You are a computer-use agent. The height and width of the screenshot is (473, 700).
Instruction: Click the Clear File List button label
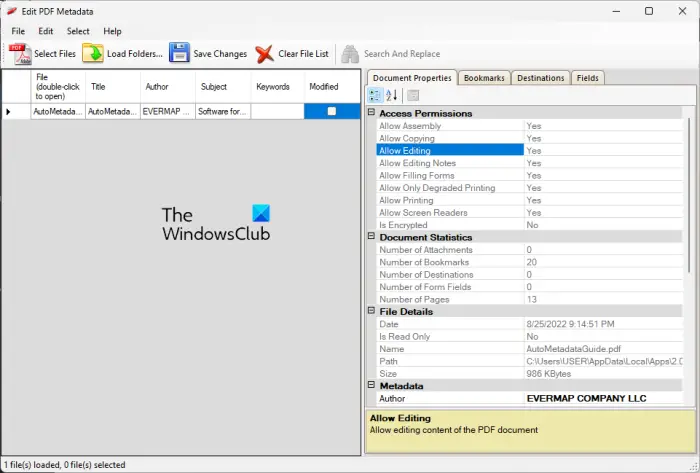pos(303,54)
